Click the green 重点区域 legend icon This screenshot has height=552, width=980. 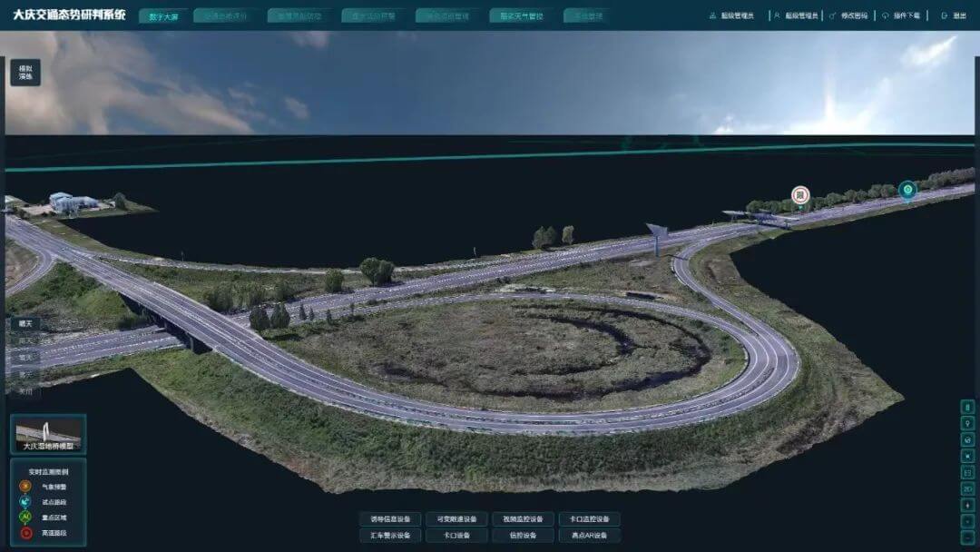(25, 517)
